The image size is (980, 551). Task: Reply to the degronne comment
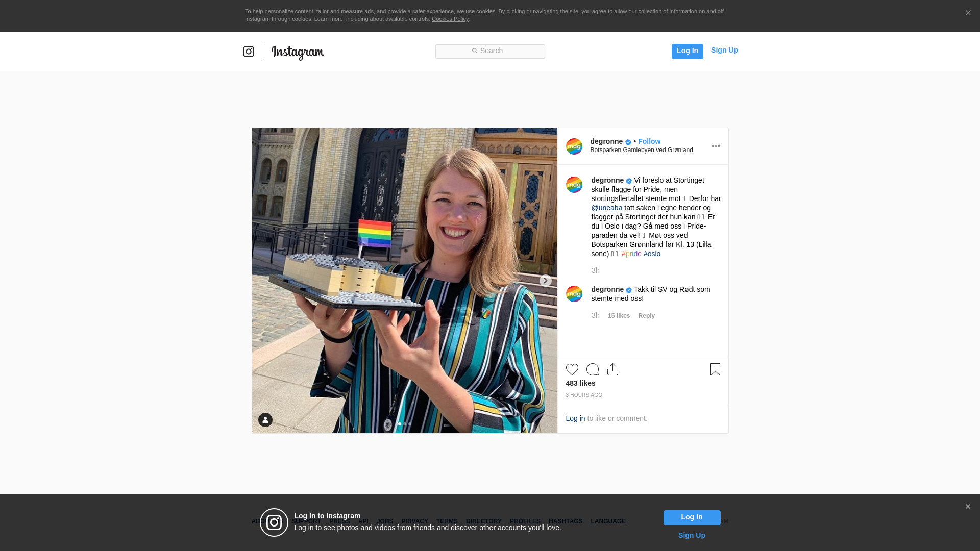pos(646,316)
